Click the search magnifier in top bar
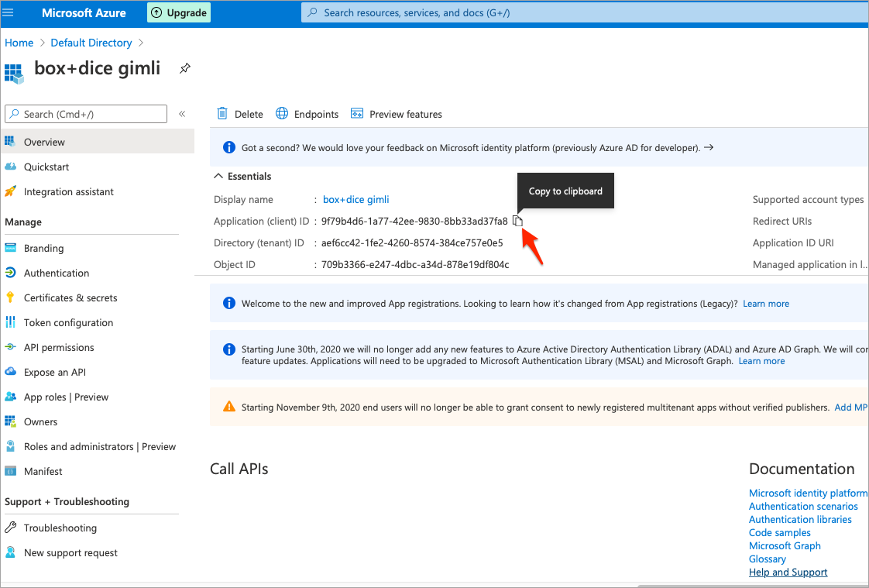Image resolution: width=869 pixels, height=588 pixels. coord(313,12)
